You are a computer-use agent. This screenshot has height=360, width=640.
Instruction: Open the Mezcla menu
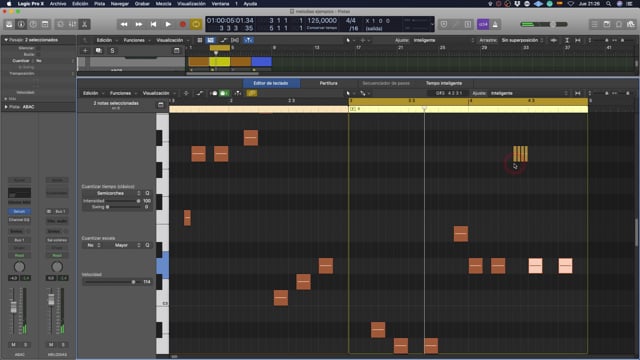(x=163, y=4)
